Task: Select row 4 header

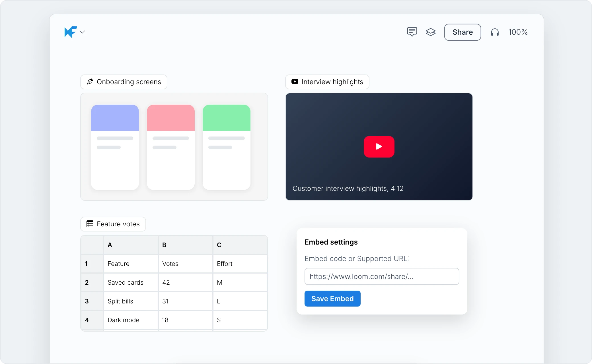Action: [x=92, y=320]
